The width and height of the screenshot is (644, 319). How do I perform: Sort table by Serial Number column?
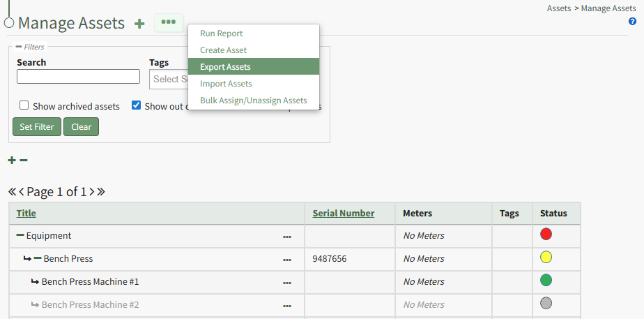coord(343,214)
